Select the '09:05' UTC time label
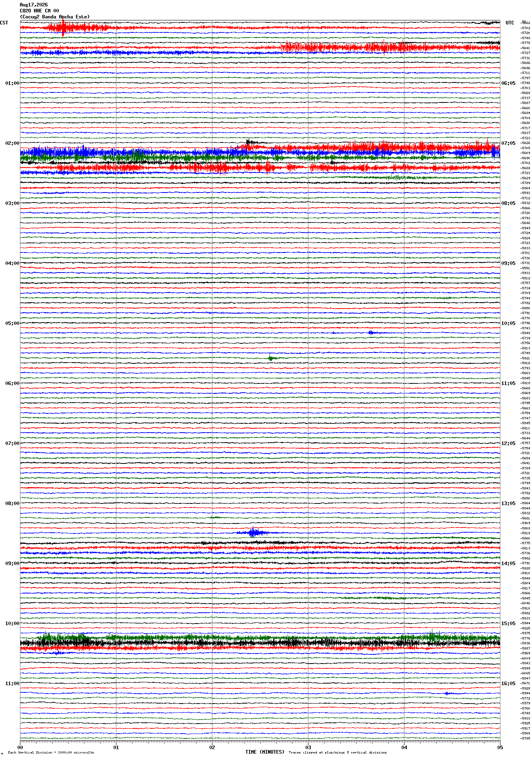The height and width of the screenshot is (758, 532). pyautogui.click(x=508, y=263)
